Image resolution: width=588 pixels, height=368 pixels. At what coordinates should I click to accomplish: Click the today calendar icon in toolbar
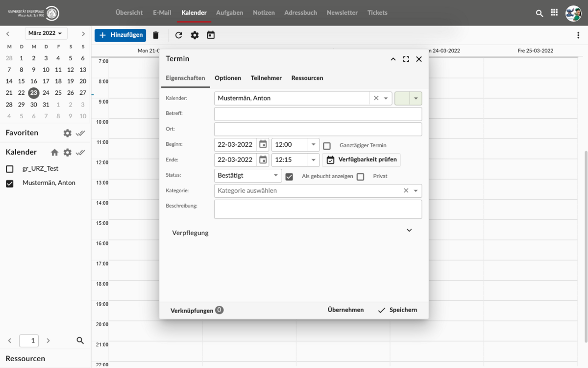tap(211, 35)
